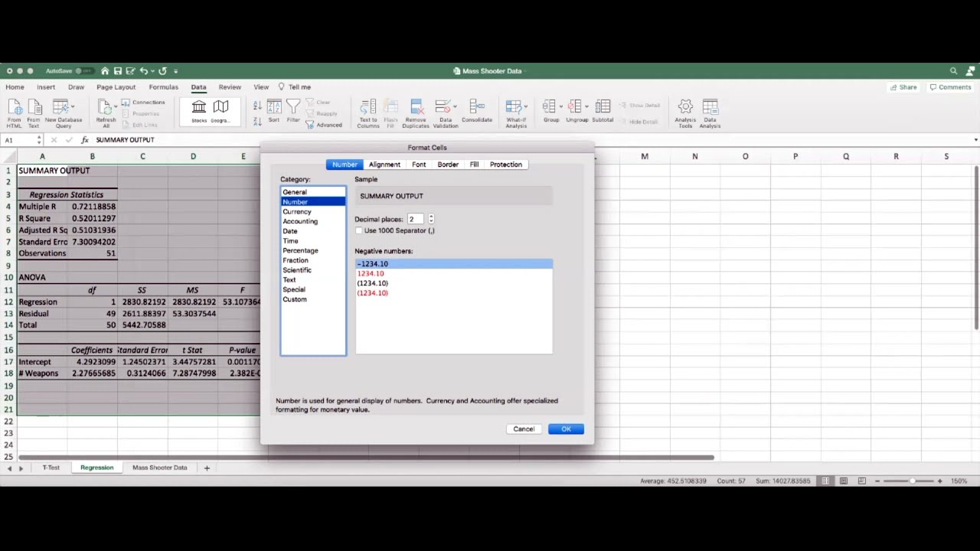Switch to Normal view in status bar
The image size is (980, 551).
pos(825,481)
